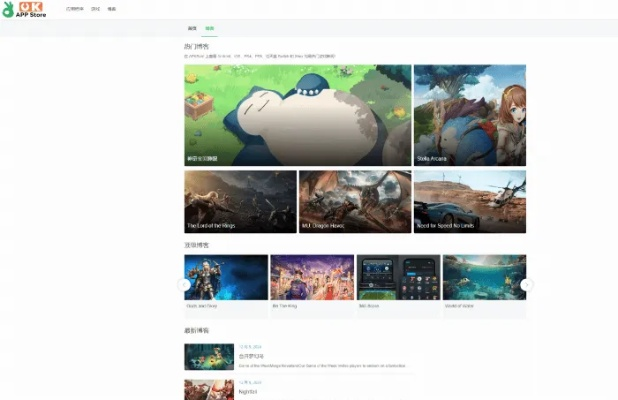Open the third top navigation menu item
Viewport: 618px width, 400px height.
click(111, 8)
